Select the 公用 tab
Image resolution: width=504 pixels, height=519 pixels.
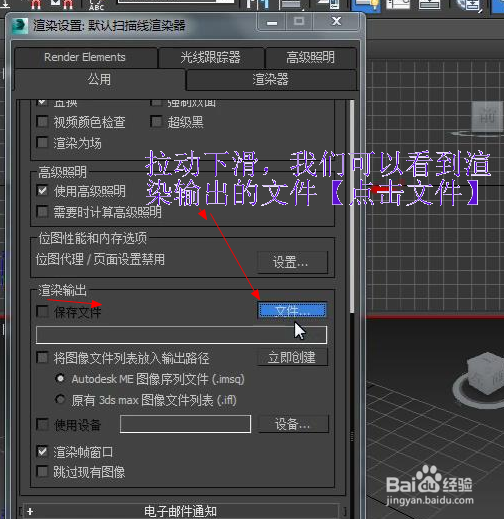pyautogui.click(x=99, y=79)
